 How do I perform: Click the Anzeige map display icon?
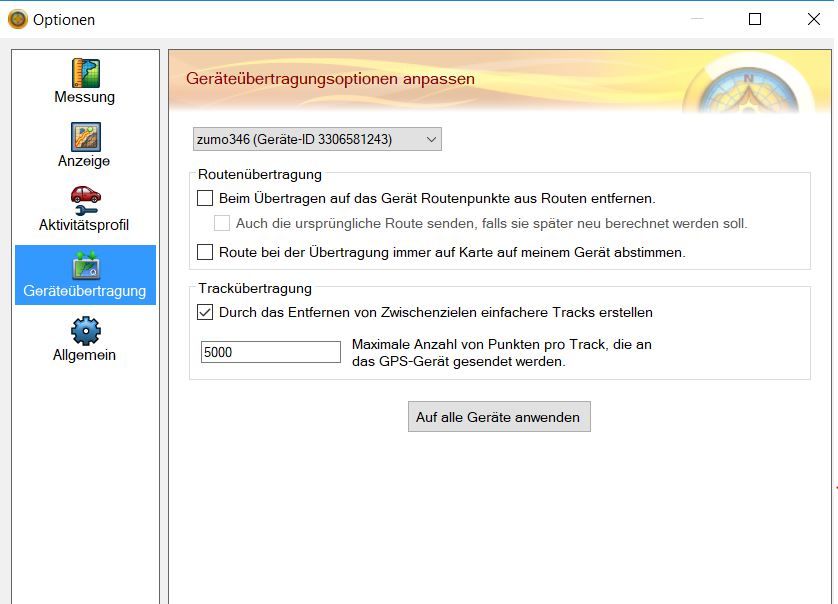85,137
